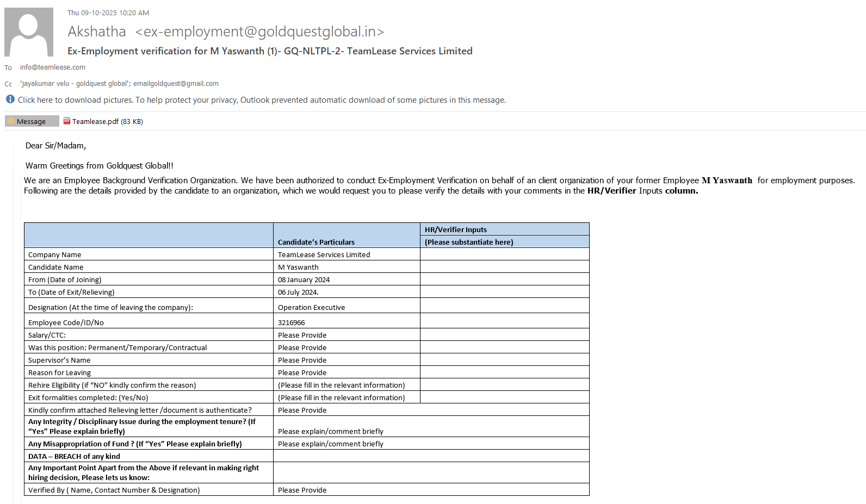
Task: Click the 'Salary/CTC:' row label
Action: [47, 335]
